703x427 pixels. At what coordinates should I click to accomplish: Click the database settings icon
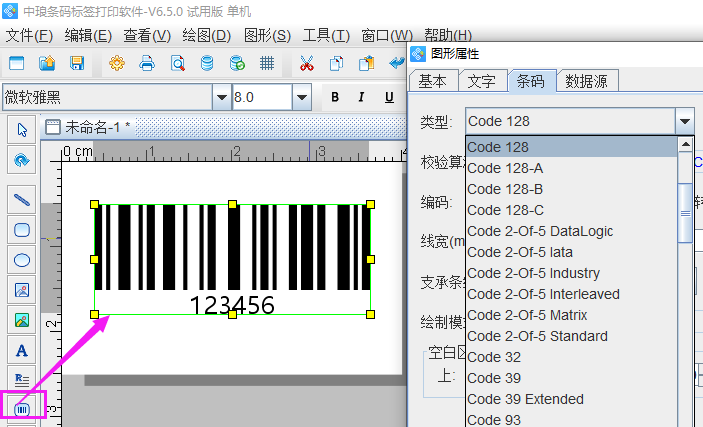(207, 63)
